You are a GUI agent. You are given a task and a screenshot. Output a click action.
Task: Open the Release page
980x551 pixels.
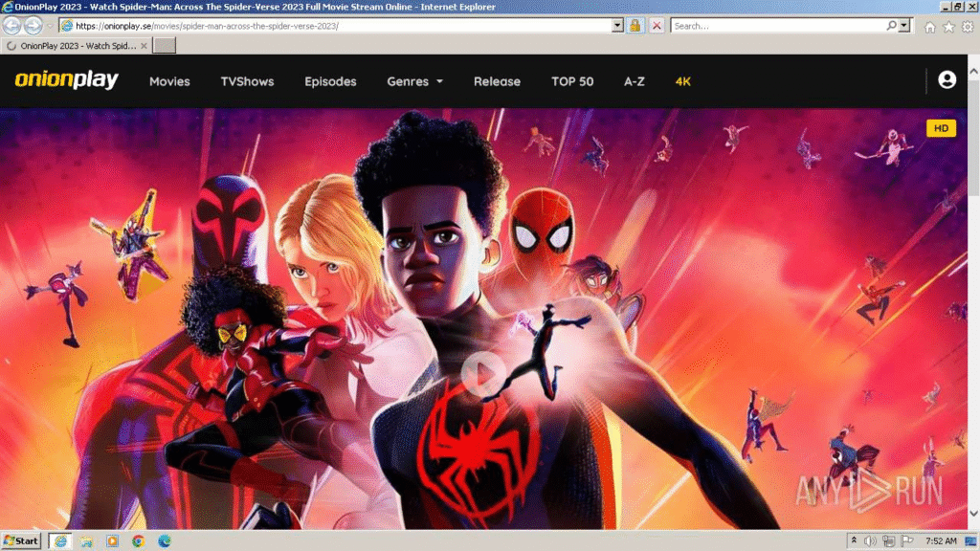[x=497, y=81]
